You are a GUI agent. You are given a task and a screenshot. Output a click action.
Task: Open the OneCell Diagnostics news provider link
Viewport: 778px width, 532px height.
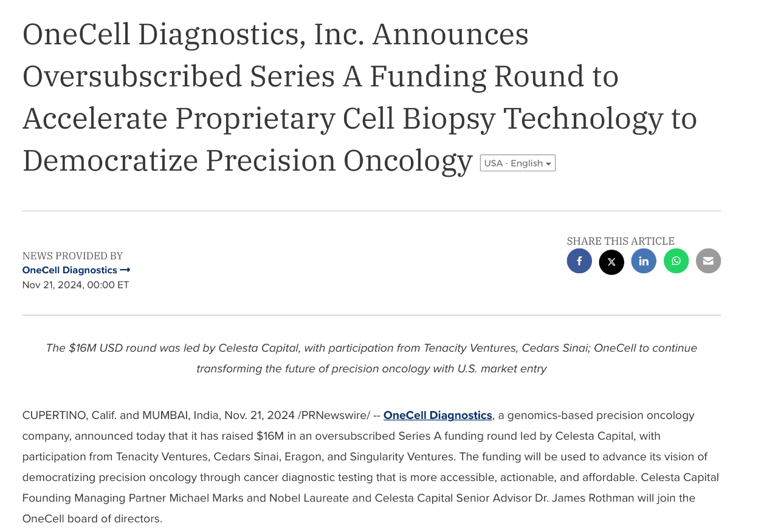pos(69,270)
